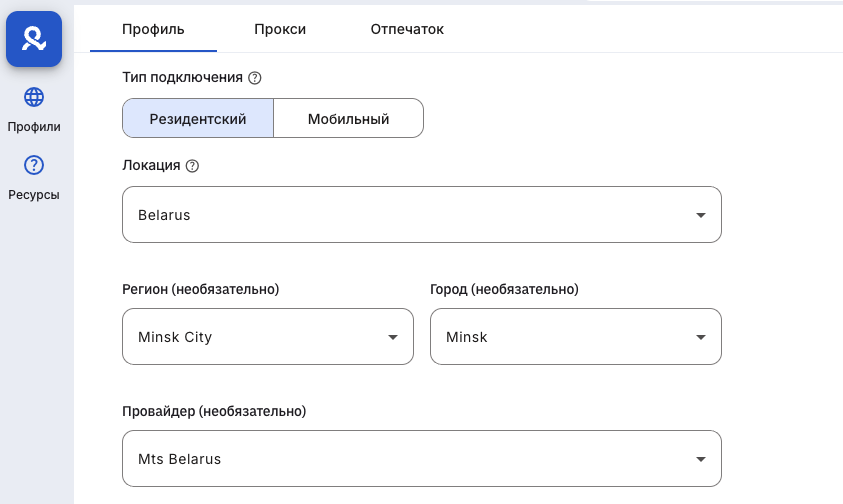Click the Профили sidebar label

[x=34, y=127]
